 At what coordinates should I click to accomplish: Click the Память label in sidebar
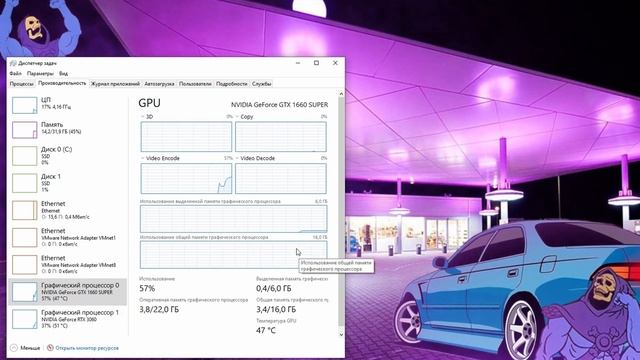52,124
